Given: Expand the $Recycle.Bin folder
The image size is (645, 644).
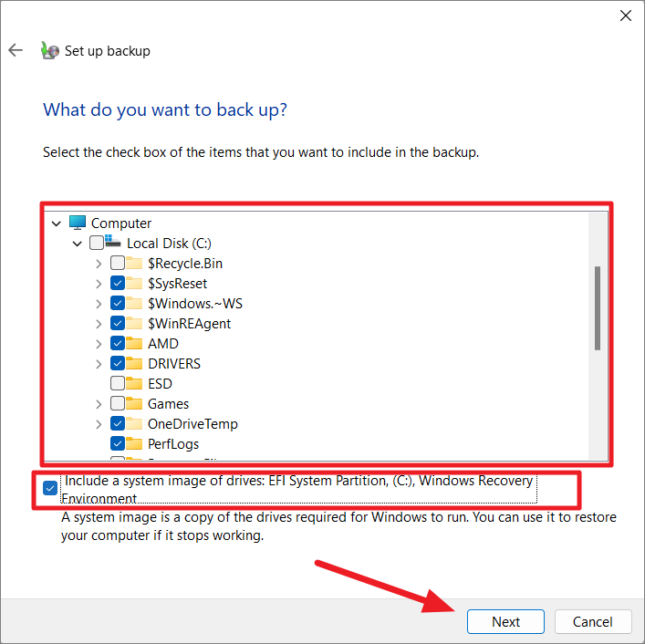Looking at the screenshot, I should click(99, 264).
